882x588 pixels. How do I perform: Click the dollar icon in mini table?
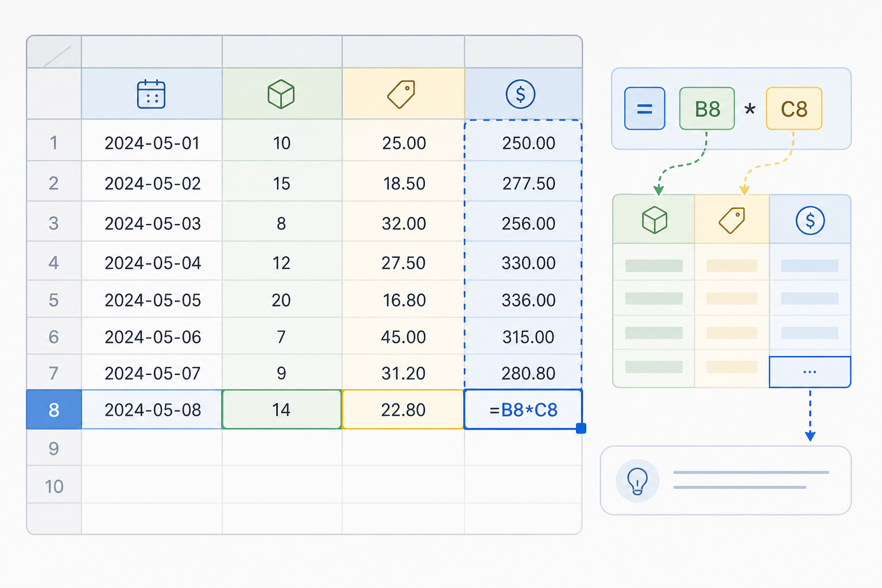[810, 220]
